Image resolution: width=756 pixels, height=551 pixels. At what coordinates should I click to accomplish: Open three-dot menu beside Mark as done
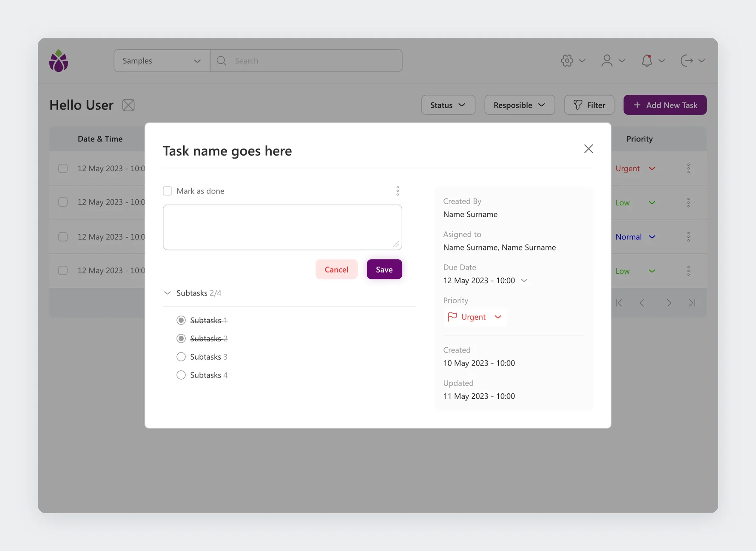[398, 191]
